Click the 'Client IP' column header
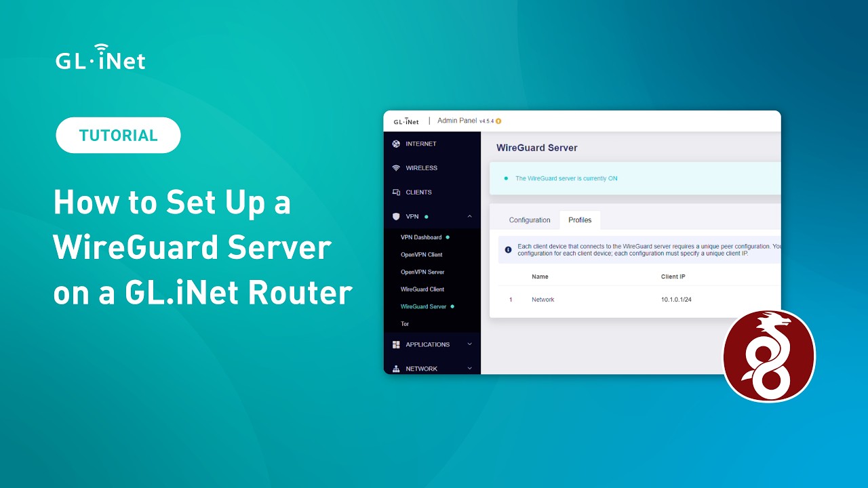Image resolution: width=868 pixels, height=488 pixels. click(x=673, y=277)
